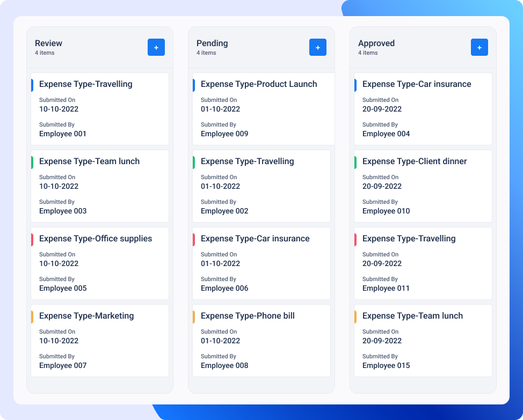
Task: Click the date on Marketing card
Action: (x=59, y=341)
